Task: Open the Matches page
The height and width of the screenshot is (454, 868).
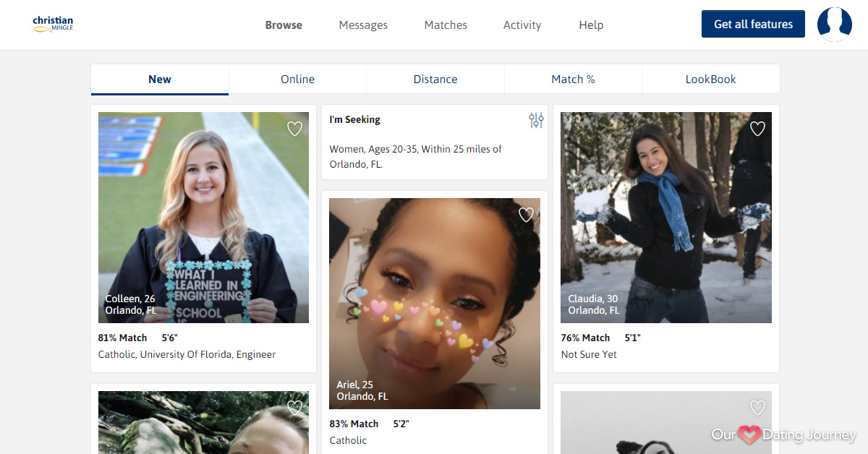Action: coord(446,25)
